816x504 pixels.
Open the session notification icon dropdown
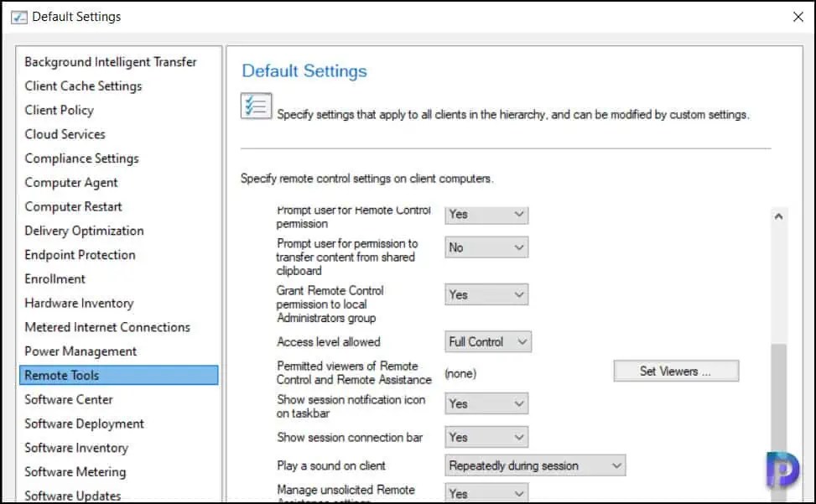[486, 403]
